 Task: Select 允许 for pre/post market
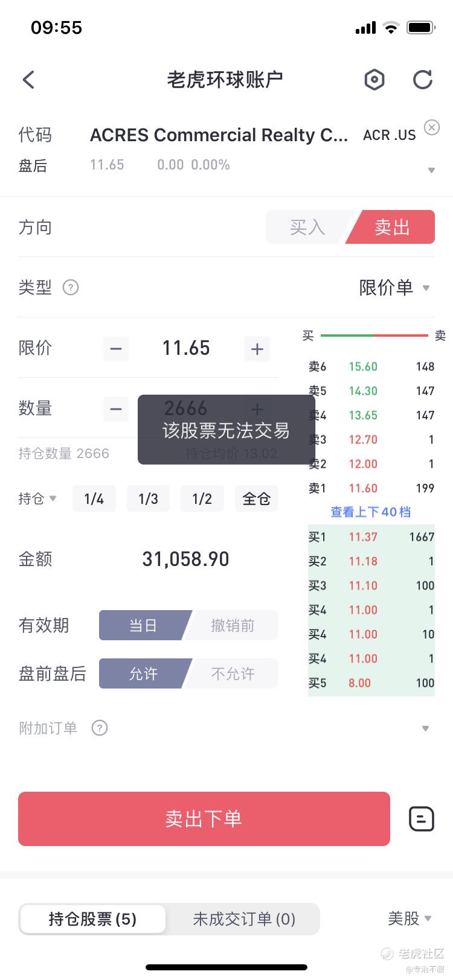coord(143,673)
